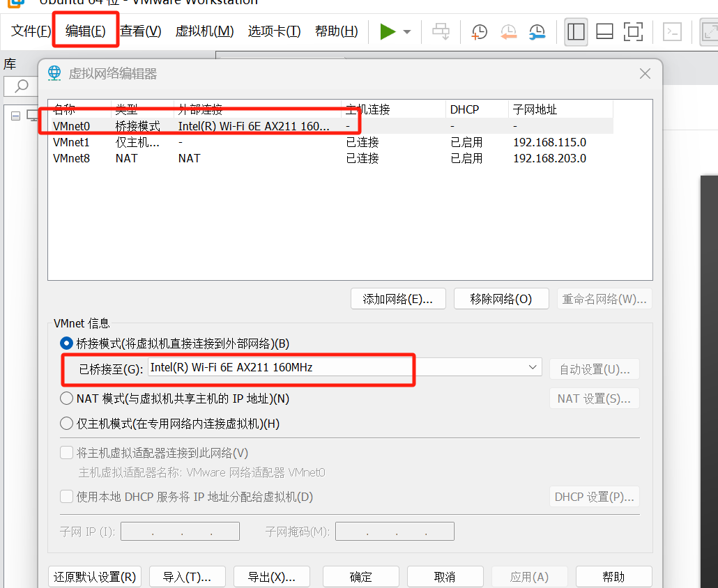Click 取消 button
Screen dimensions: 718x588
coord(445,577)
